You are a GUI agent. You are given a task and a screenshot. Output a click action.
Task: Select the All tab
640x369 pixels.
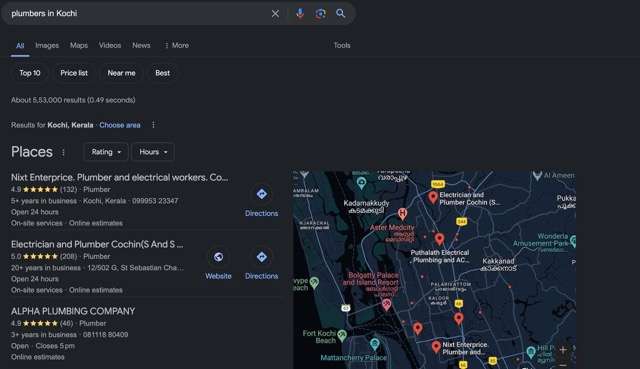click(20, 46)
